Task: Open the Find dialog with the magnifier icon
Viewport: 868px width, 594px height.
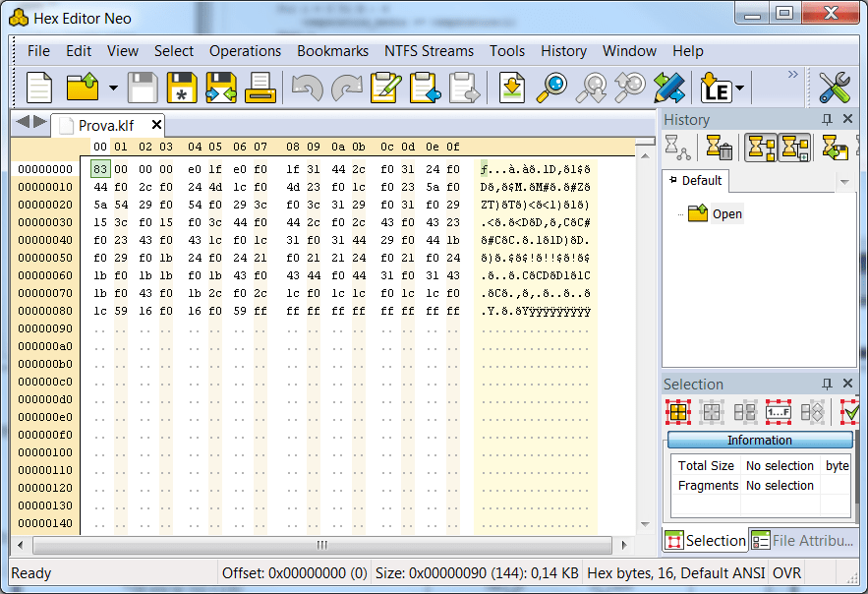Action: pyautogui.click(x=550, y=88)
